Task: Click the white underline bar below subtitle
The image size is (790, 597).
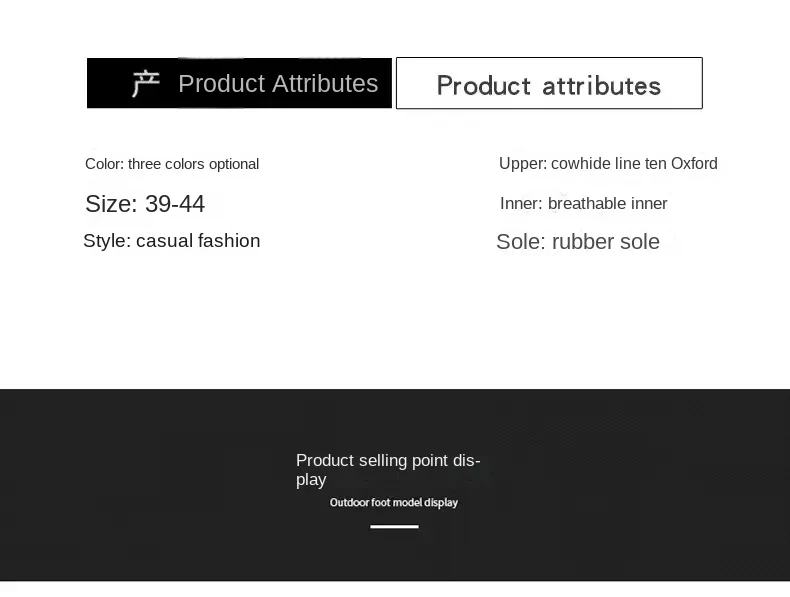Action: 394,526
